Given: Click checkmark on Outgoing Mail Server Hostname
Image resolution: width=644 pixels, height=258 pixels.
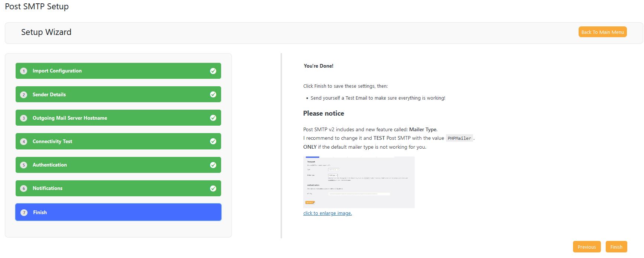Looking at the screenshot, I should (213, 118).
